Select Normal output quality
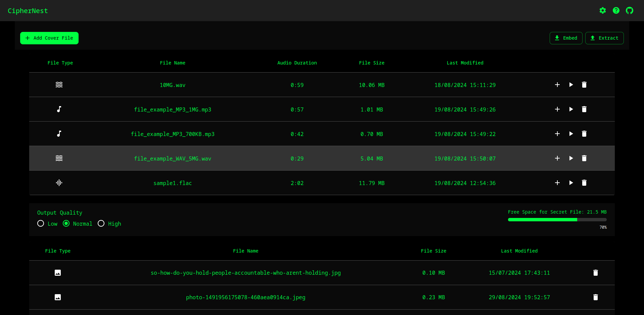Viewport: 644px width, 315px height. [x=66, y=224]
